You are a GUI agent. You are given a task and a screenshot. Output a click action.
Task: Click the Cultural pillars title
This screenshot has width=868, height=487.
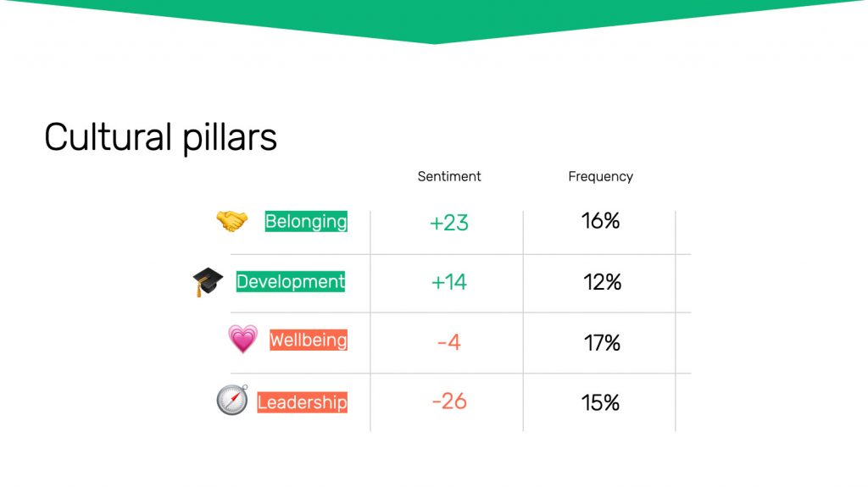(x=160, y=137)
